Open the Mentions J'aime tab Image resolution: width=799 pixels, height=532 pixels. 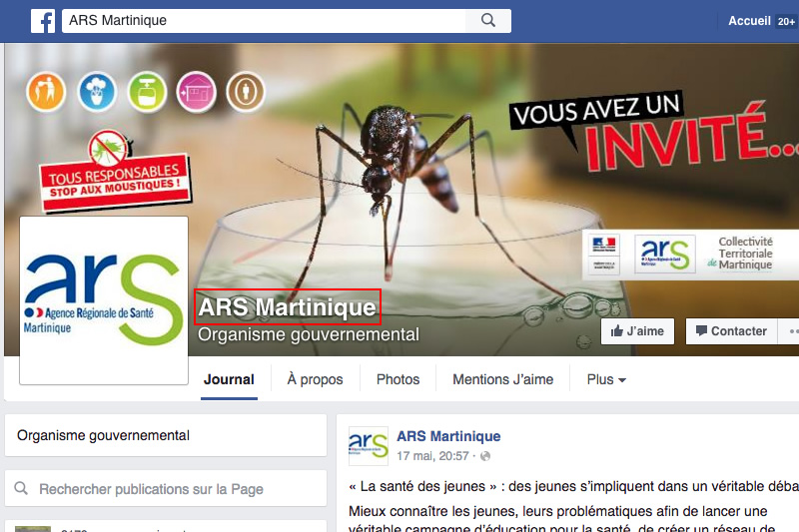(503, 379)
